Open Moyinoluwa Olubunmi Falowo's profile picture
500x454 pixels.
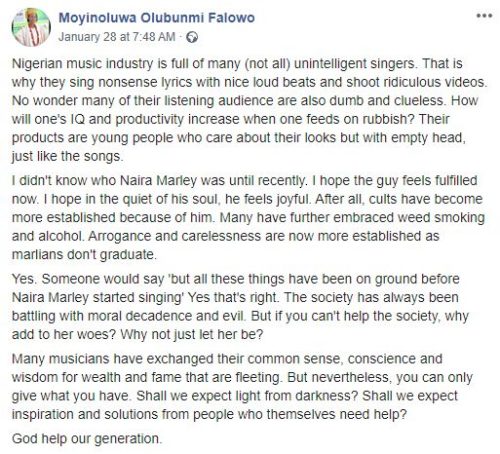click(x=31, y=27)
